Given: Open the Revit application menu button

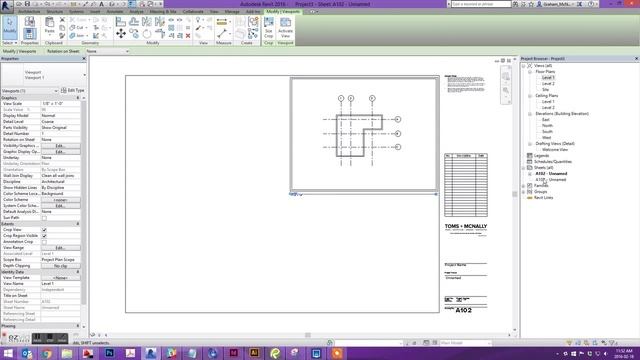Looking at the screenshot, I should [6, 6].
